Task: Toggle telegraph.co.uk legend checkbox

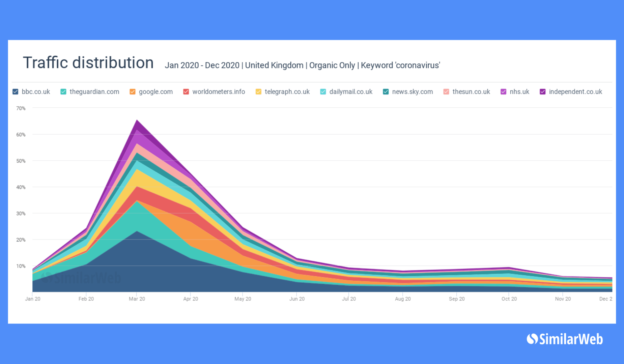Action: click(x=258, y=92)
